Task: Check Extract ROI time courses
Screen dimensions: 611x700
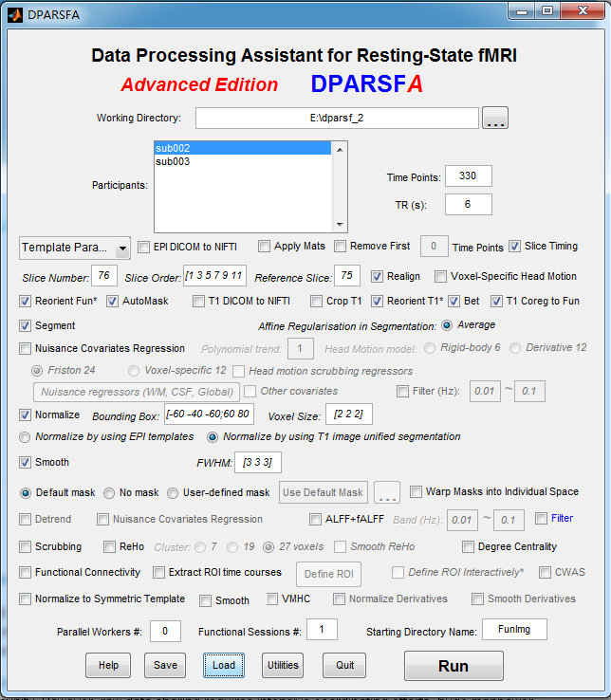Action: [x=158, y=572]
